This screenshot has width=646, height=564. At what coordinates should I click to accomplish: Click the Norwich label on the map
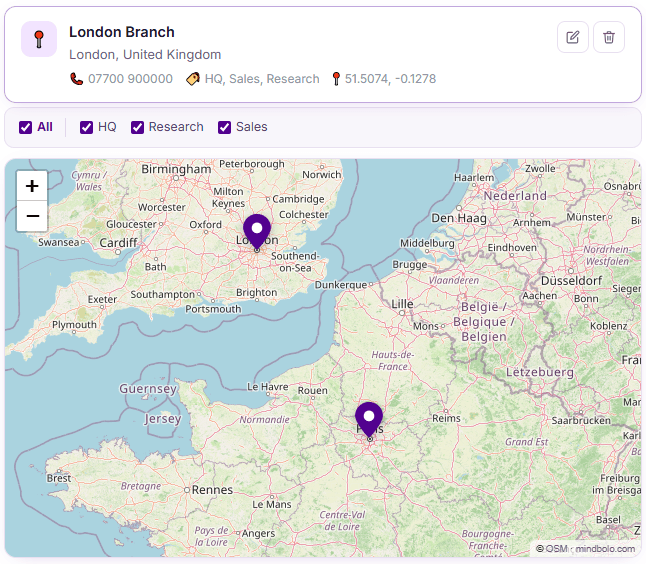[322, 175]
